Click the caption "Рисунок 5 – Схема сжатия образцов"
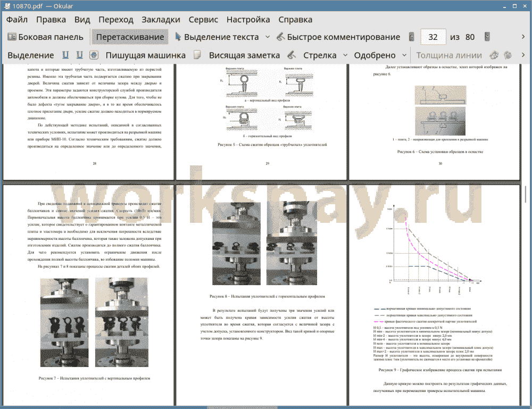Screen dimensions: 532x409 click(272, 145)
